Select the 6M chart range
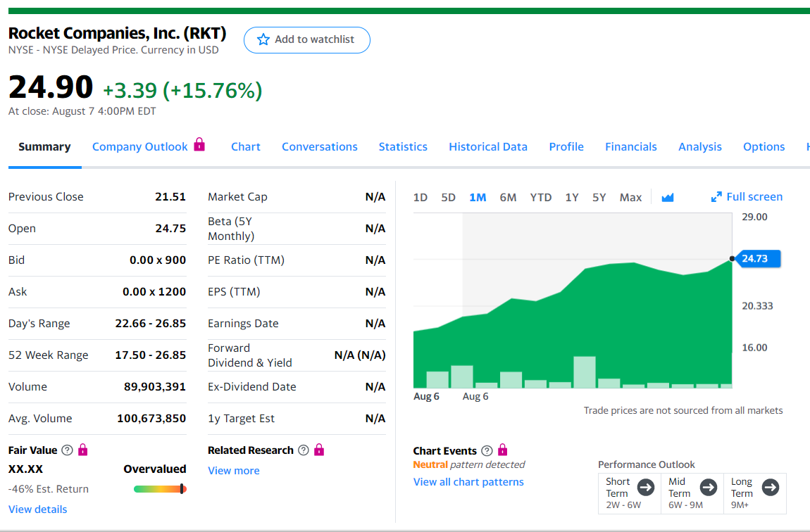The width and height of the screenshot is (810, 532). point(508,197)
